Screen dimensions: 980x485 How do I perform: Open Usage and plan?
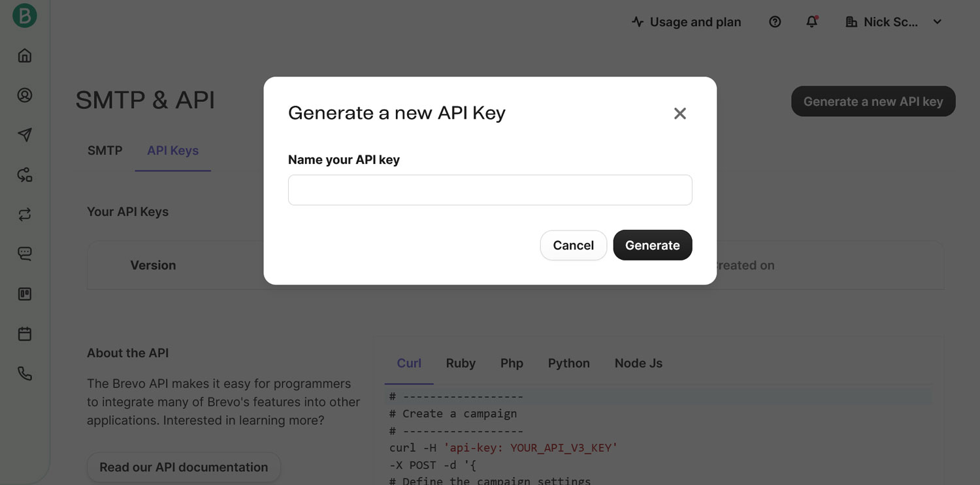[687, 22]
